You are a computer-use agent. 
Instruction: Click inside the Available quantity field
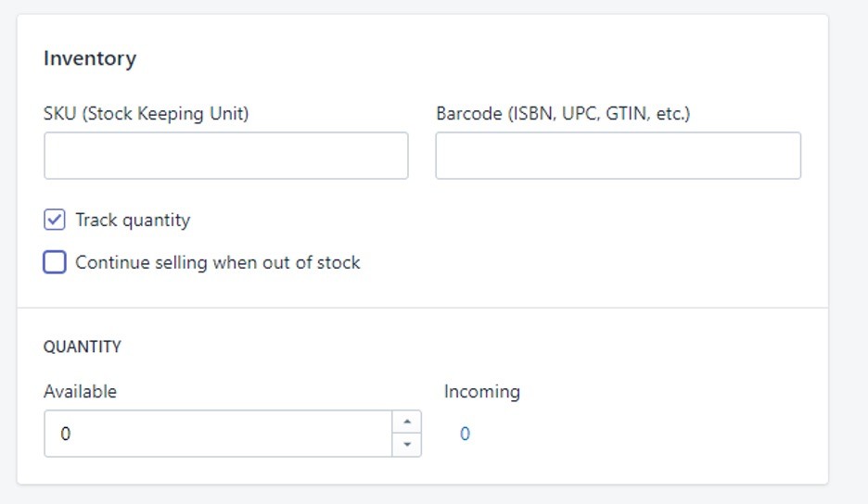coord(218,434)
